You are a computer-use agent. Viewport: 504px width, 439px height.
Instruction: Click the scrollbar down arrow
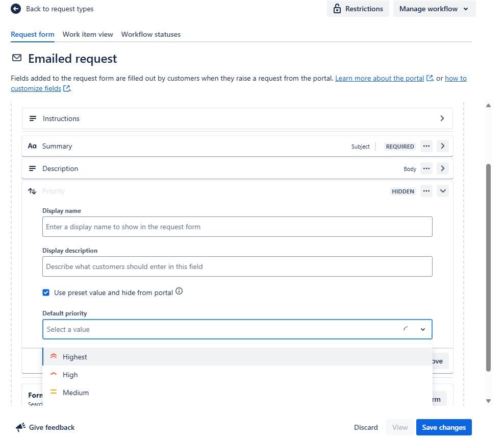(488, 401)
